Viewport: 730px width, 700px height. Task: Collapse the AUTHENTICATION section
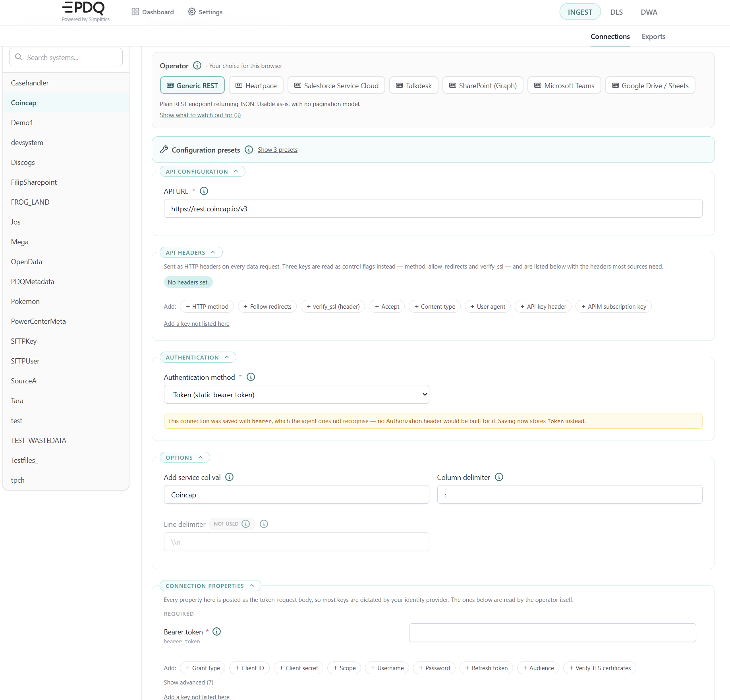coord(197,358)
